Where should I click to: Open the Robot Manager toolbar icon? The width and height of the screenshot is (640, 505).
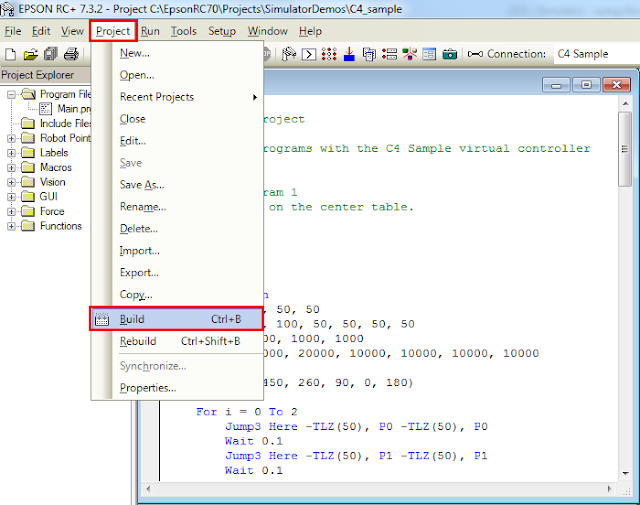click(289, 54)
